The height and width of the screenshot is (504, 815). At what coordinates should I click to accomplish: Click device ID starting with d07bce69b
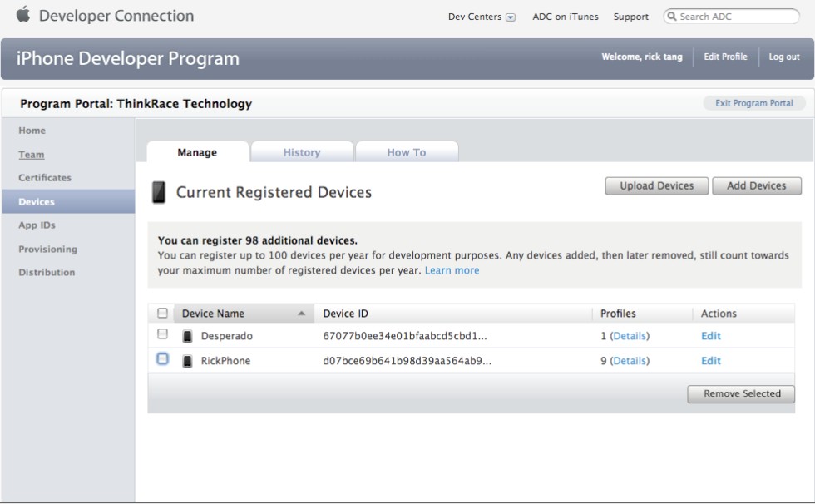tap(407, 361)
